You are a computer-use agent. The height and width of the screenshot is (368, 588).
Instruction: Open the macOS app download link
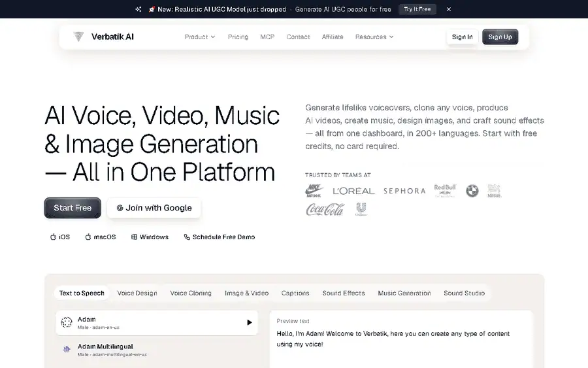tap(101, 237)
